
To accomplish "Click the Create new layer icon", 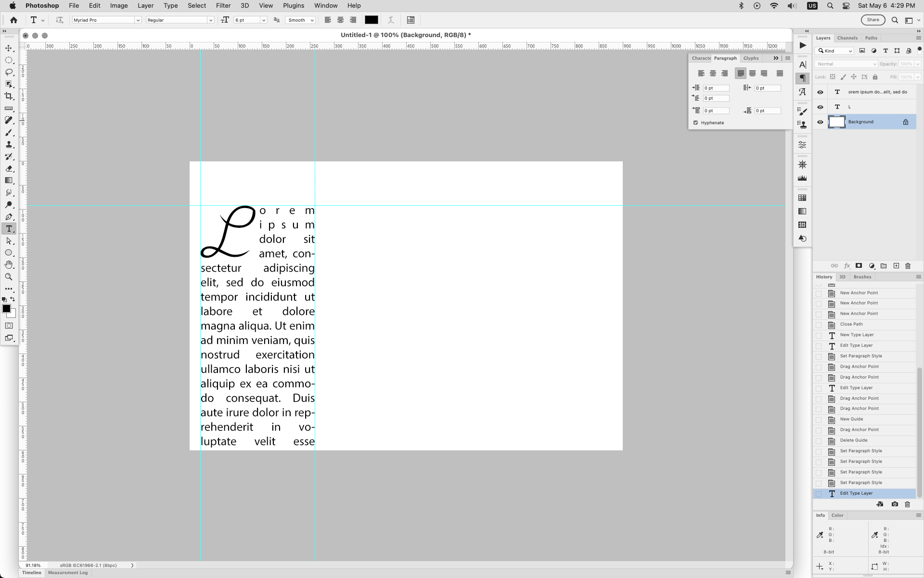I will (x=896, y=266).
